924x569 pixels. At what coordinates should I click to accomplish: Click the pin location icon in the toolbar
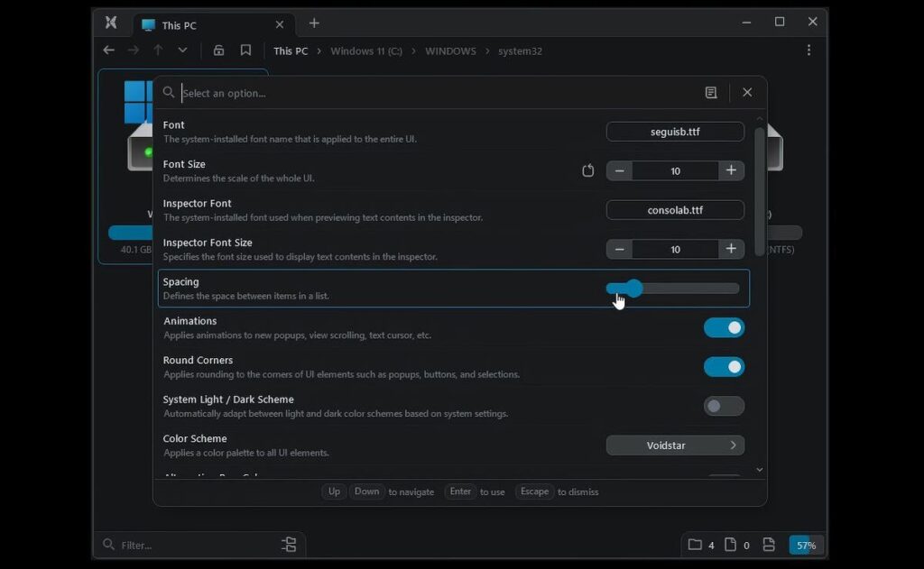click(218, 50)
